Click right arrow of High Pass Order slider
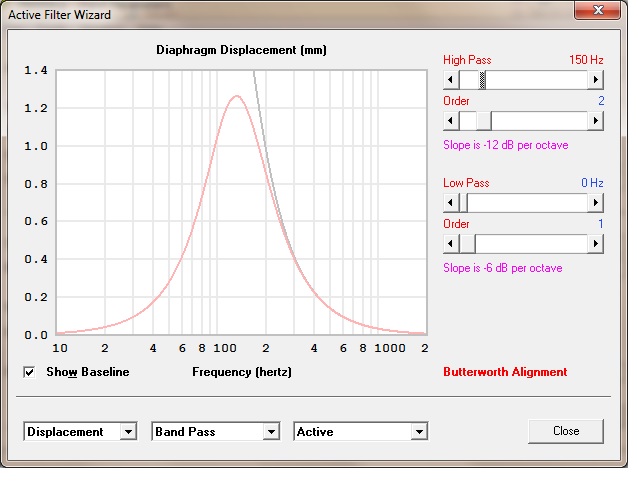This screenshot has height=484, width=638. [x=596, y=120]
